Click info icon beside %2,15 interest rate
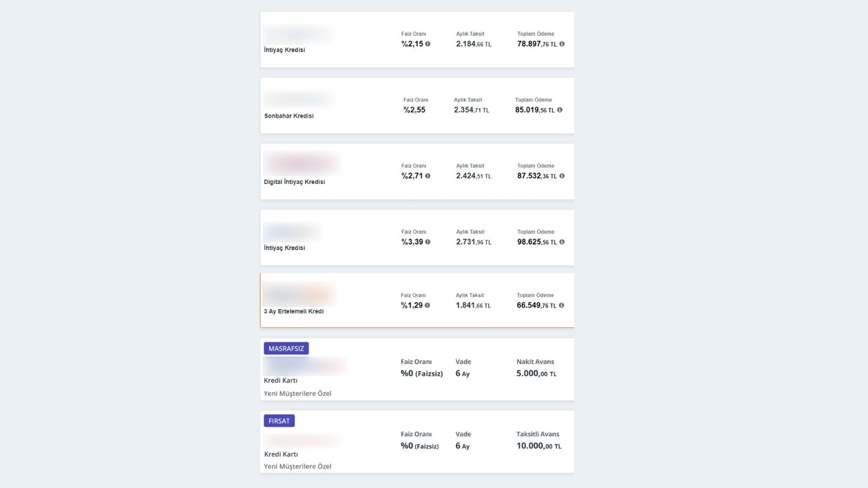 [x=427, y=44]
